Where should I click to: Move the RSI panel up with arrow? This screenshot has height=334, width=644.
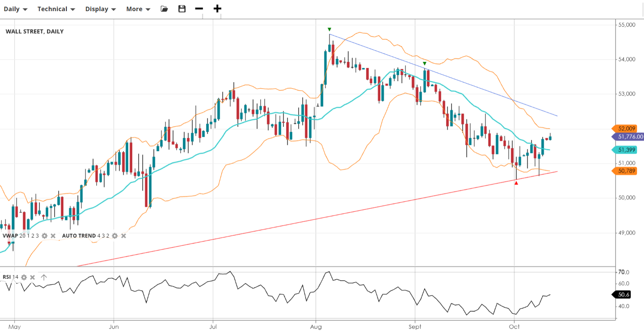click(x=44, y=277)
